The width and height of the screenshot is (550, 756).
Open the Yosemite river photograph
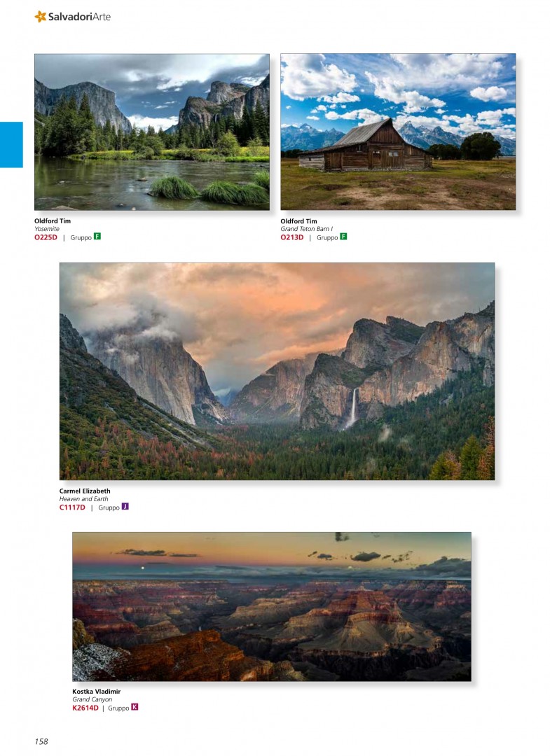point(152,132)
